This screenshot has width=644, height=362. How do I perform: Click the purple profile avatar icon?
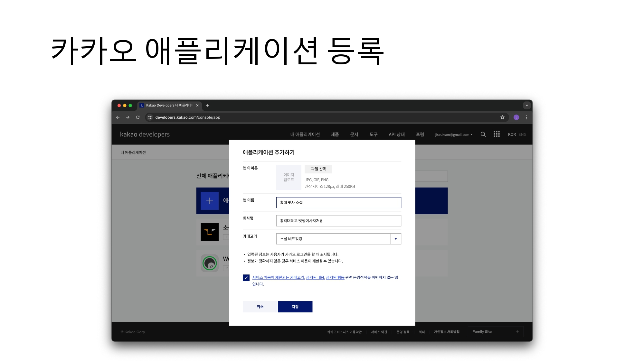pos(516,117)
